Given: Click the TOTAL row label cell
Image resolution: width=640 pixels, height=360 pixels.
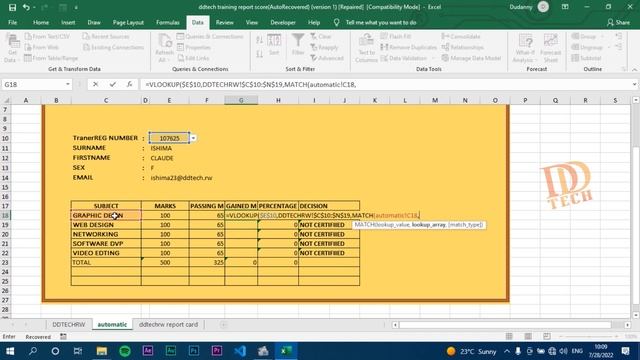Looking at the screenshot, I should (x=106, y=262).
